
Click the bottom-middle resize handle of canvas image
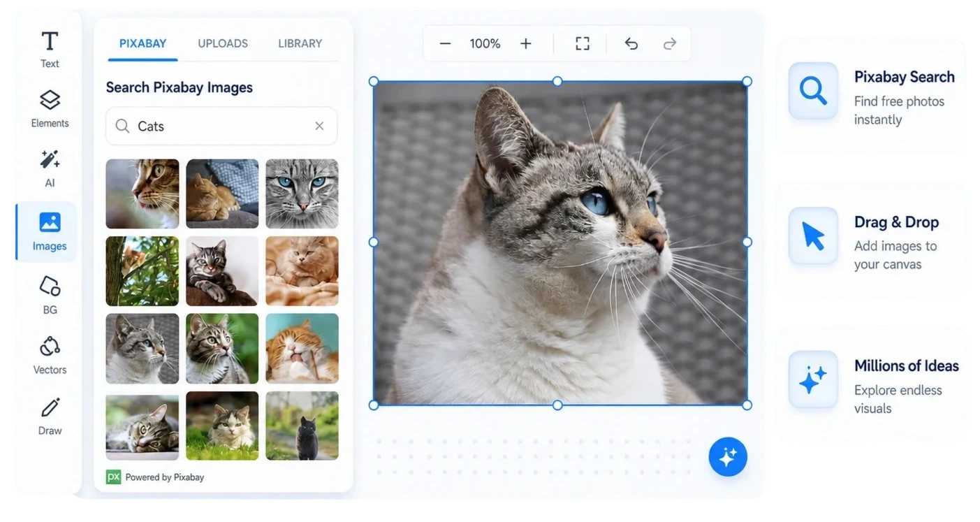557,405
